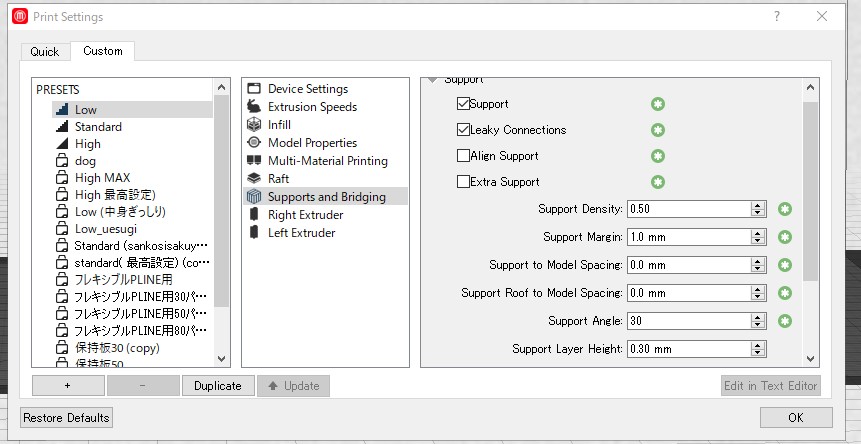Reset Extra Support via its green icon
The width and height of the screenshot is (861, 444).
click(658, 182)
